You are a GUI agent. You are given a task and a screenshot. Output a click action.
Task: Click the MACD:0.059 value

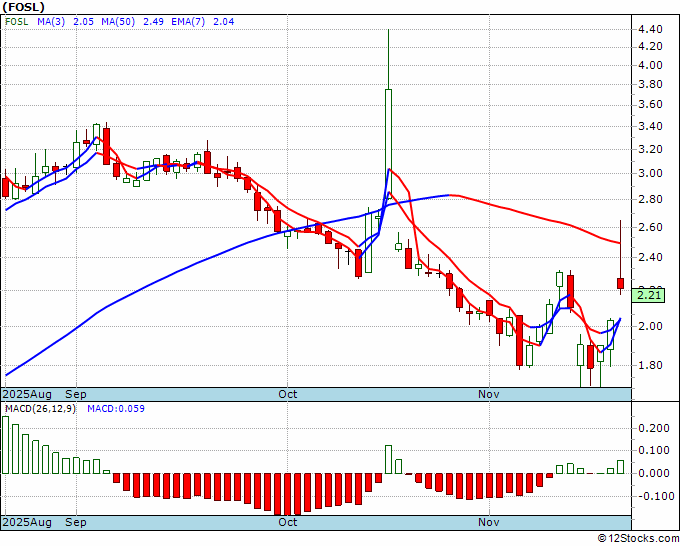tap(116, 409)
